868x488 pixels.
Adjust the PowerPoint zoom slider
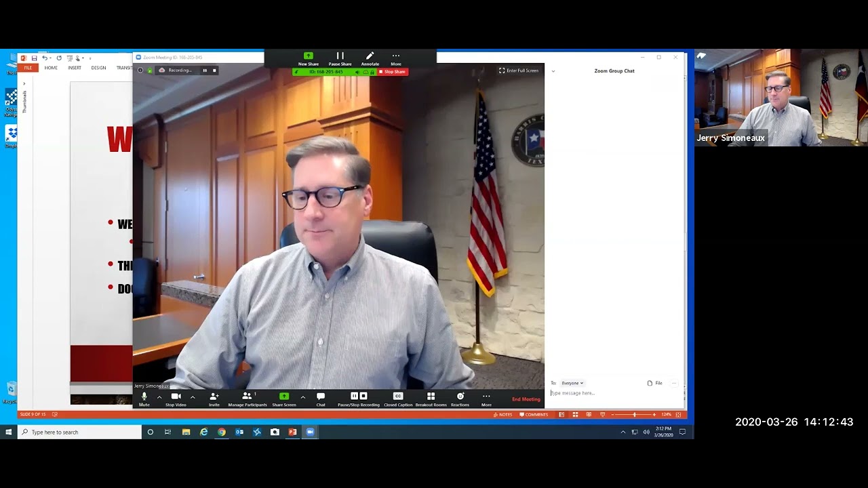point(634,414)
